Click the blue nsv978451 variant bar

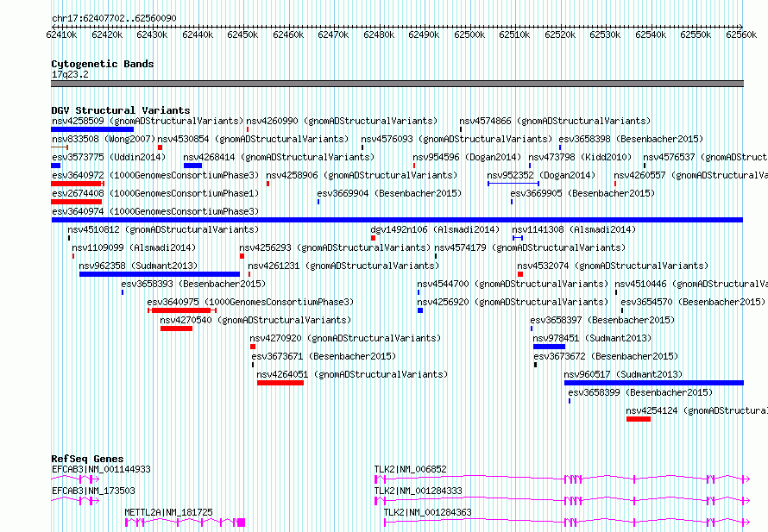pos(549,347)
